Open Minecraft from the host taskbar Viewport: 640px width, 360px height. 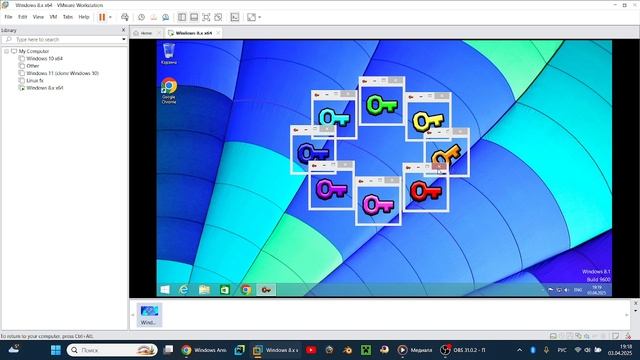coord(366,350)
